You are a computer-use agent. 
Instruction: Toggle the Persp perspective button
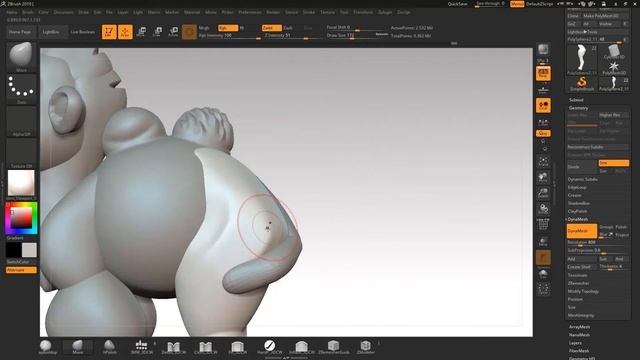(543, 73)
